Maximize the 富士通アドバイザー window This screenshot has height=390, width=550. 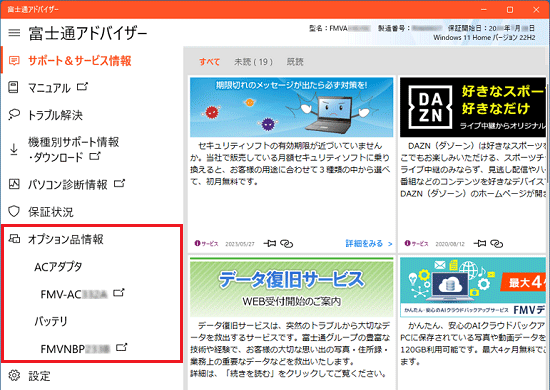[x=510, y=9]
